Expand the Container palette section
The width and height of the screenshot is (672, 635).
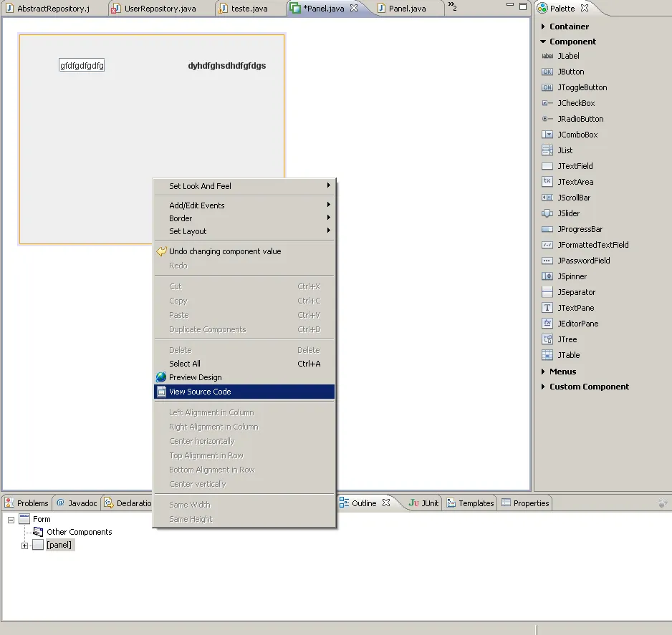click(543, 26)
